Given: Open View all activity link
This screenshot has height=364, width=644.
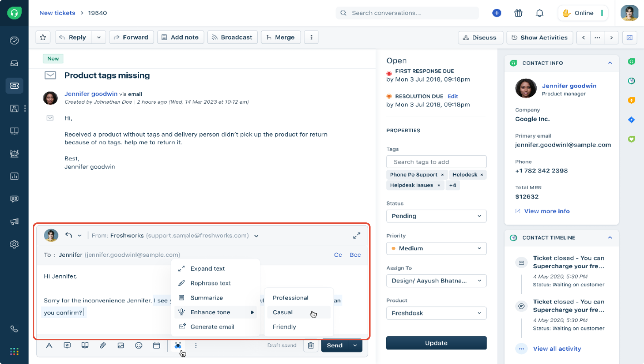Looking at the screenshot, I should [x=557, y=349].
